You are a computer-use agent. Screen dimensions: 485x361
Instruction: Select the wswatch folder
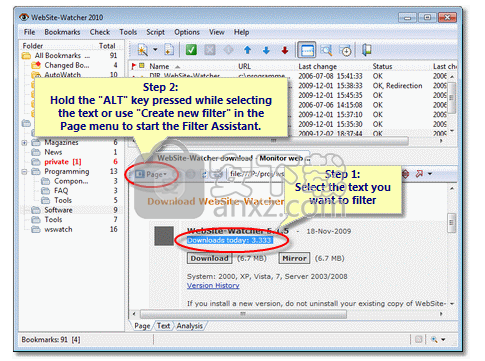58,229
